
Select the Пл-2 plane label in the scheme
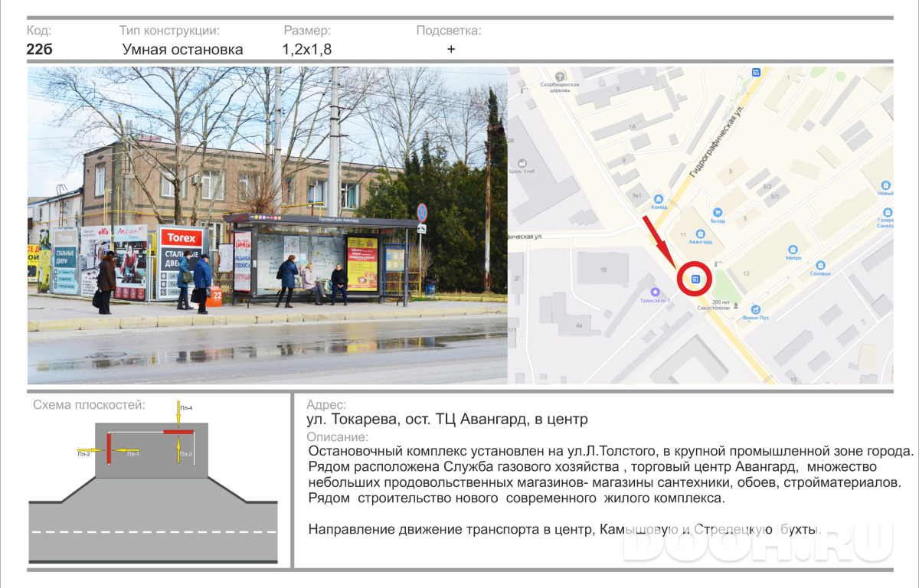(x=84, y=455)
